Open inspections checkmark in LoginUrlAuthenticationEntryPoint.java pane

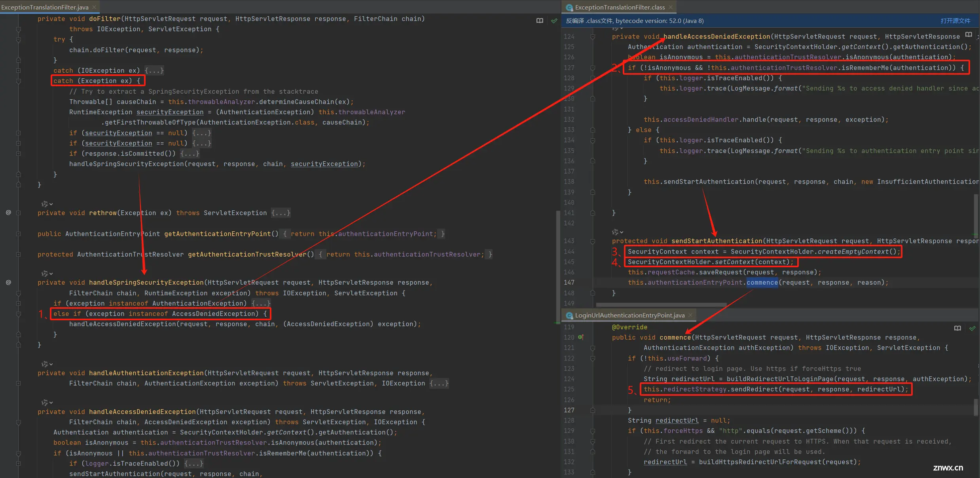[x=972, y=328]
